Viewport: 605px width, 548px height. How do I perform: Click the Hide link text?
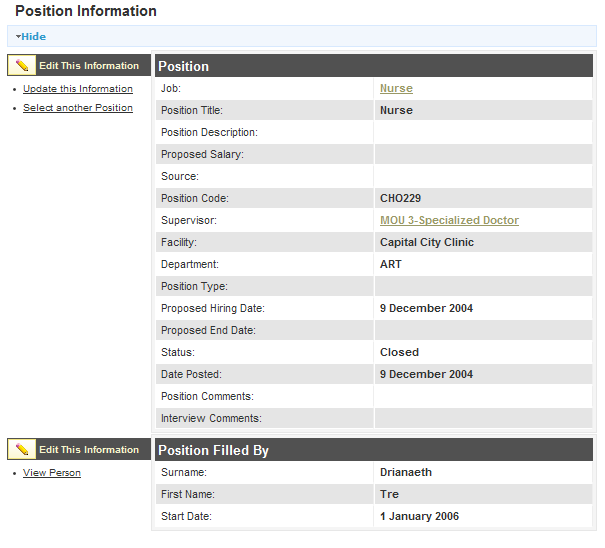tap(34, 37)
